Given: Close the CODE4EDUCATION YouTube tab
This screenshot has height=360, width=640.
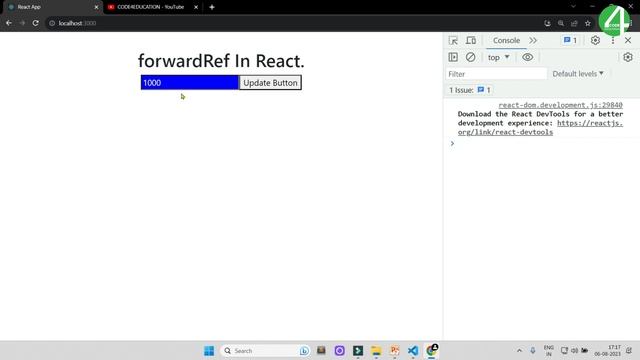Looking at the screenshot, I should (x=196, y=7).
